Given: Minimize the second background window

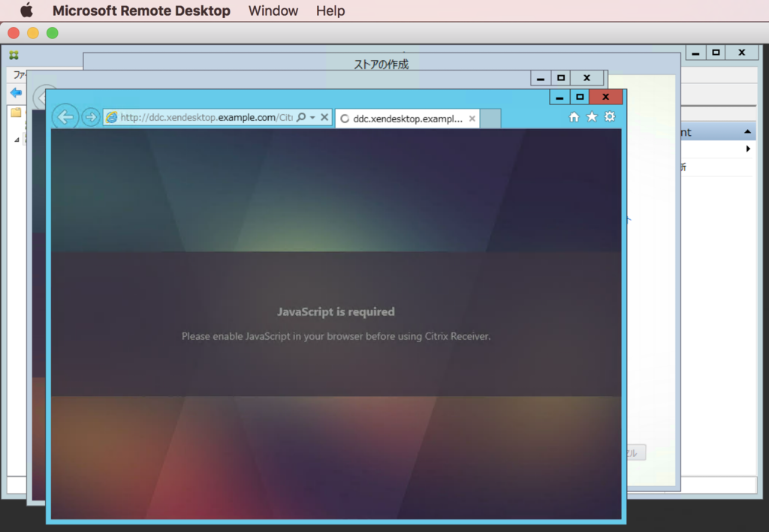Looking at the screenshot, I should 541,78.
